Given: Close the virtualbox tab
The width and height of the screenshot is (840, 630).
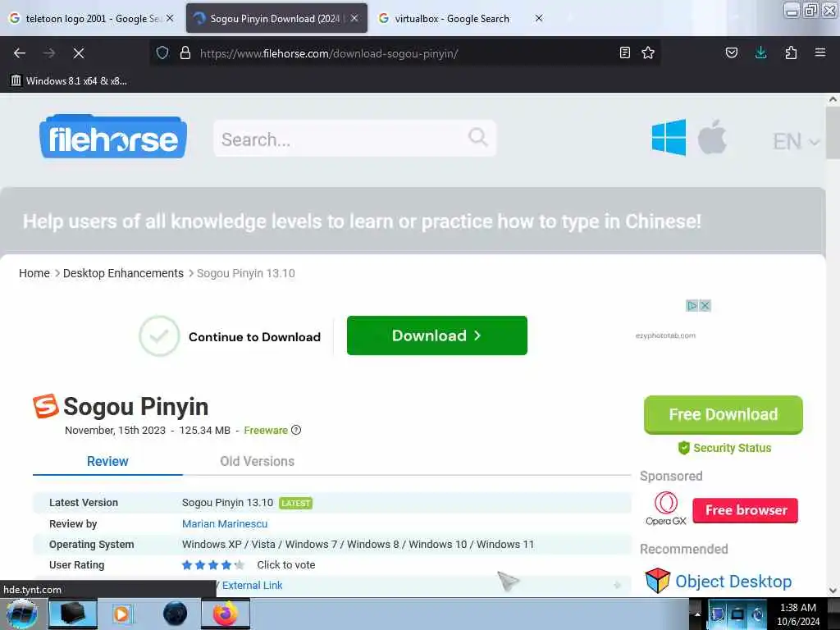Looking at the screenshot, I should pyautogui.click(x=539, y=18).
